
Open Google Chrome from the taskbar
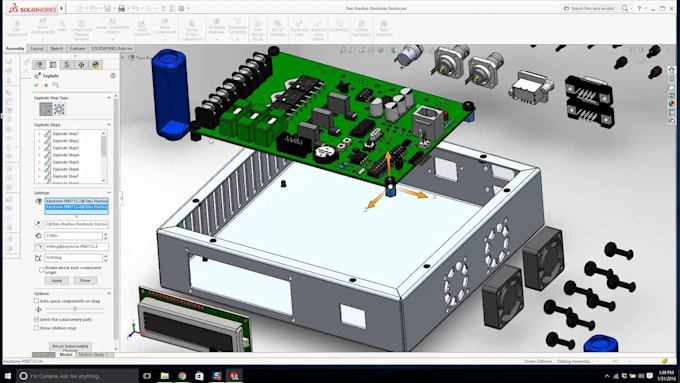tap(182, 376)
